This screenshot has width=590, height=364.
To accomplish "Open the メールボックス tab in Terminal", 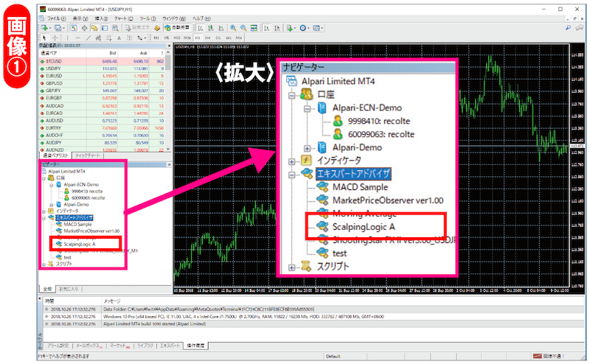I will (x=88, y=345).
